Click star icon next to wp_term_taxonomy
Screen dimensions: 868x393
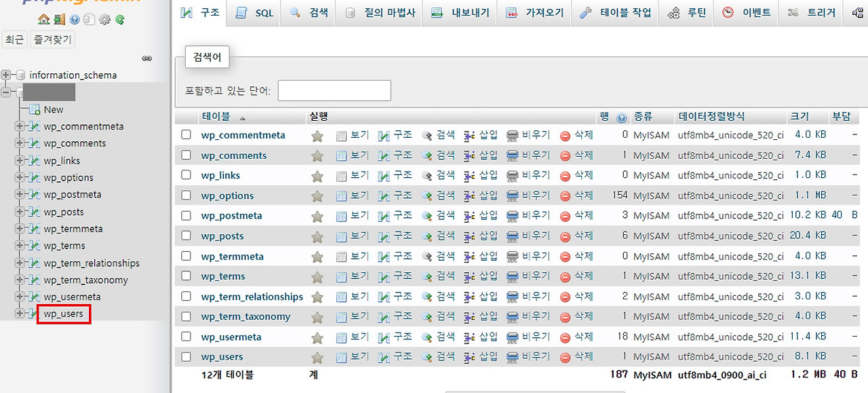(x=317, y=317)
